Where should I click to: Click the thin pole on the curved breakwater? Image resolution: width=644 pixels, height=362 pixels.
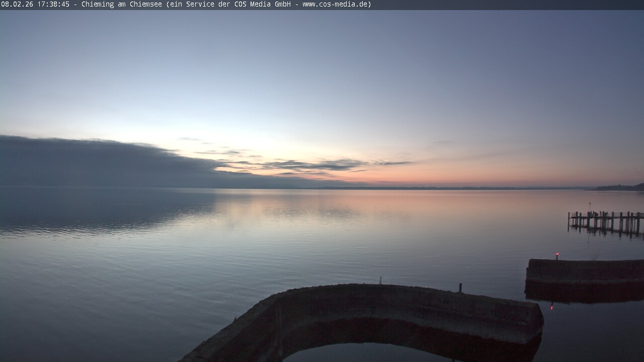[380, 280]
